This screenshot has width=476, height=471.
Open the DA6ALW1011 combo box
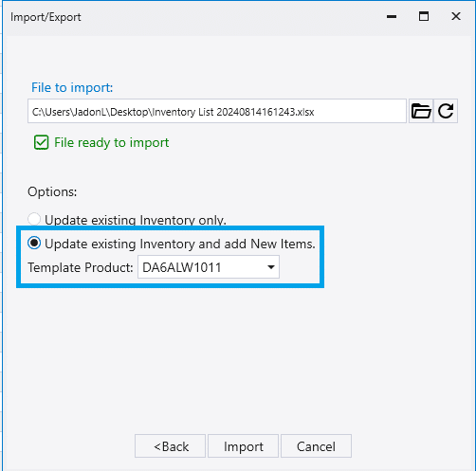click(x=209, y=267)
